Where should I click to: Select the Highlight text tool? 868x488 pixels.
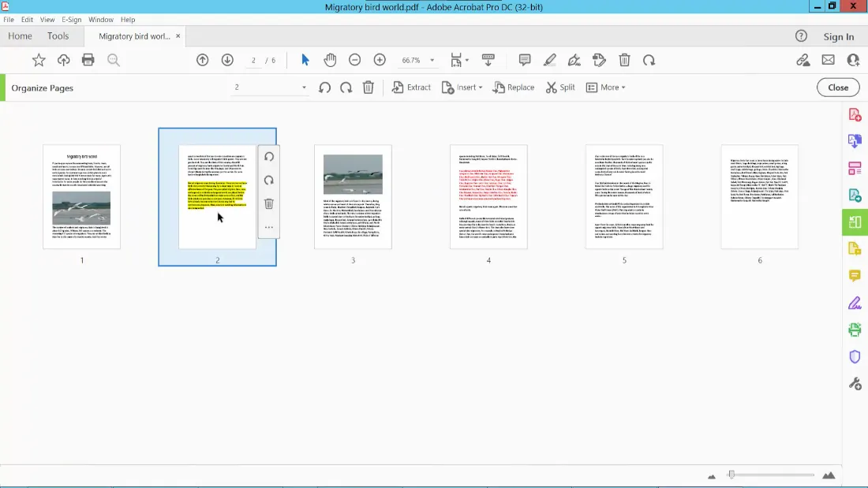(550, 60)
